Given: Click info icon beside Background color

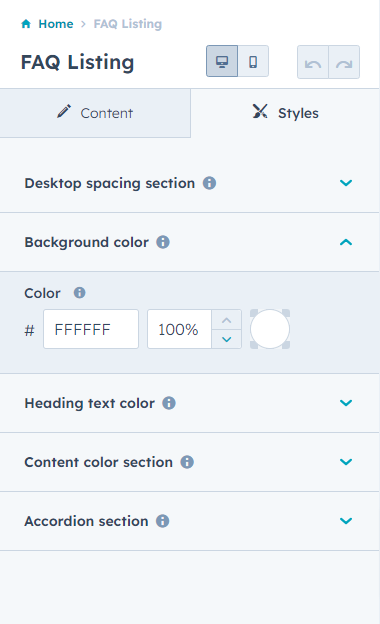Looking at the screenshot, I should [163, 242].
